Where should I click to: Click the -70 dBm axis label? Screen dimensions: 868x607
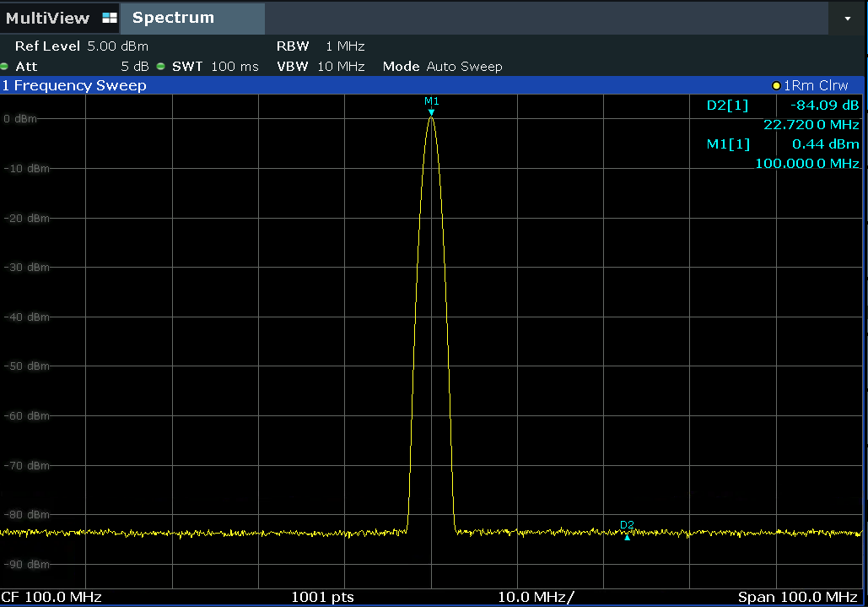26,466
